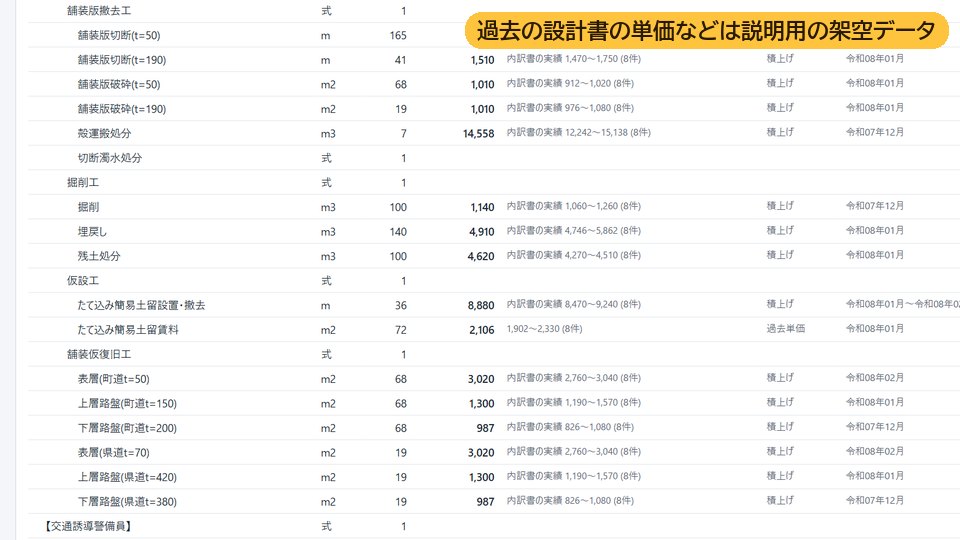Click 内訳書の実績 4,270～4,510 range text

click(574, 255)
